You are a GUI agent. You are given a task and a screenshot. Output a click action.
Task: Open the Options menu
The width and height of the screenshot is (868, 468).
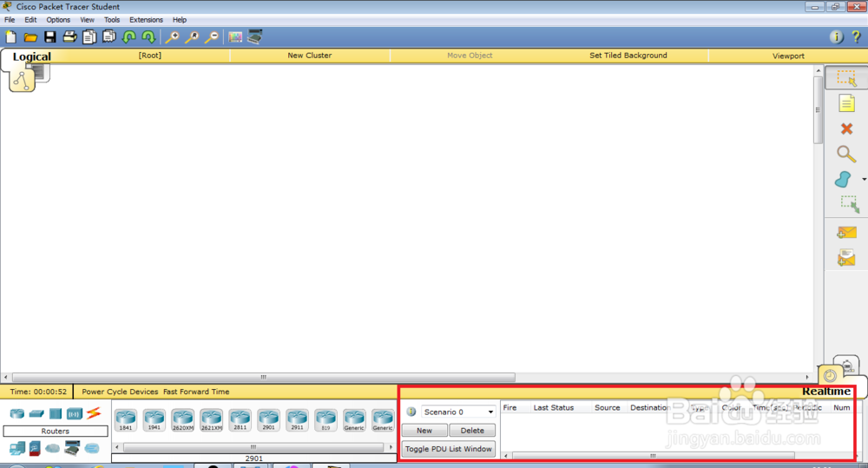pos(58,19)
